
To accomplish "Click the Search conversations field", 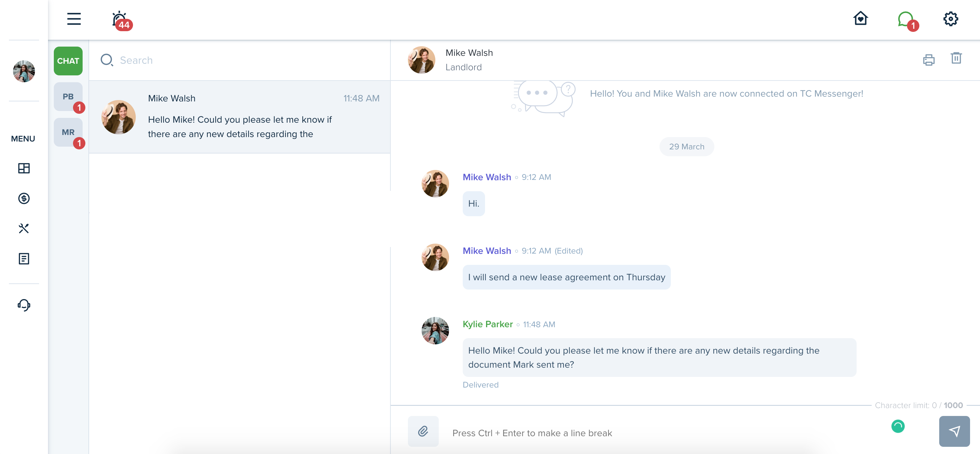I will (x=240, y=60).
